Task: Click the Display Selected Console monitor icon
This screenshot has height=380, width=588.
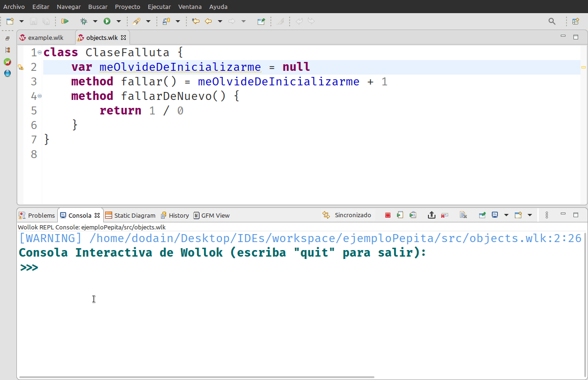Action: (495, 215)
